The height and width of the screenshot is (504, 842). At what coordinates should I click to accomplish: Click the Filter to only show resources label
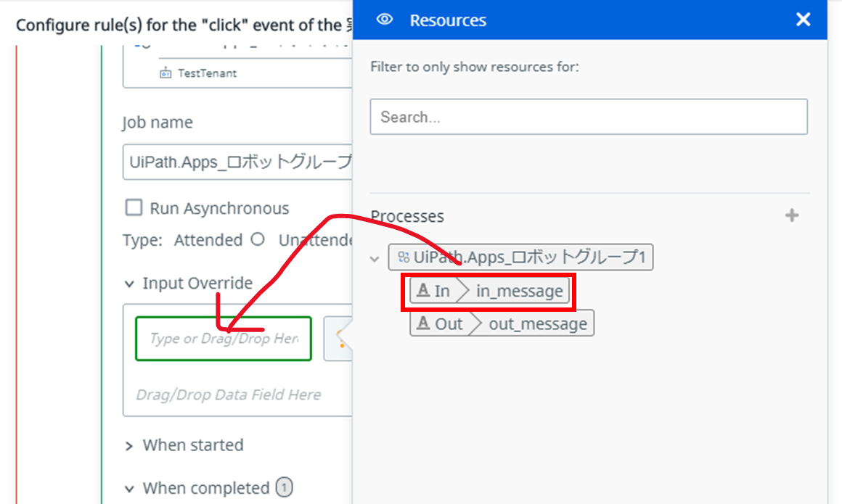(x=475, y=67)
